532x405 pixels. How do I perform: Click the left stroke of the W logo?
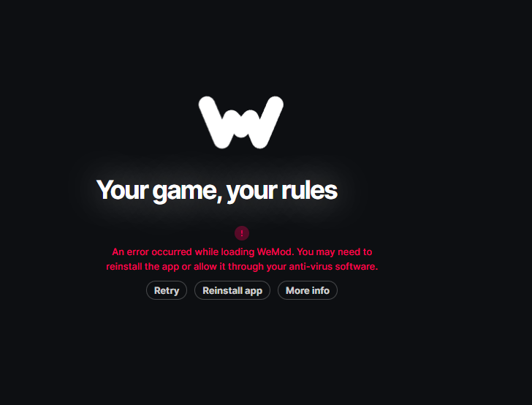click(213, 122)
